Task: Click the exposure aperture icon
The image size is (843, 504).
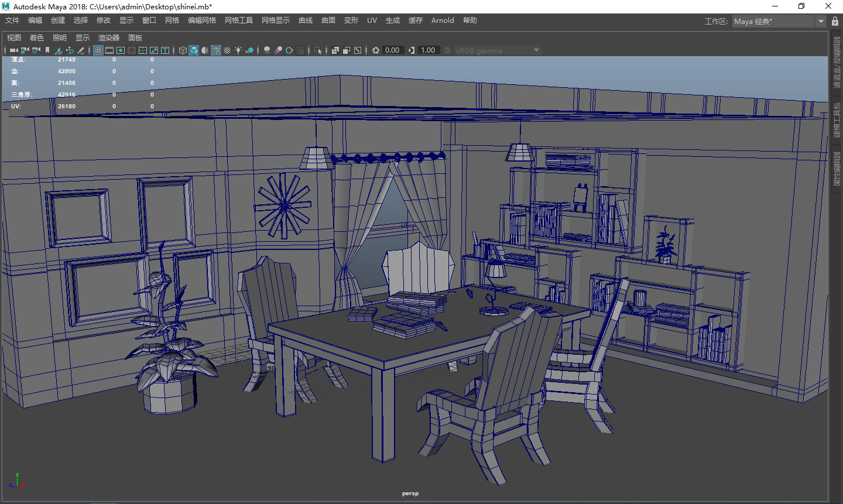Action: click(375, 50)
